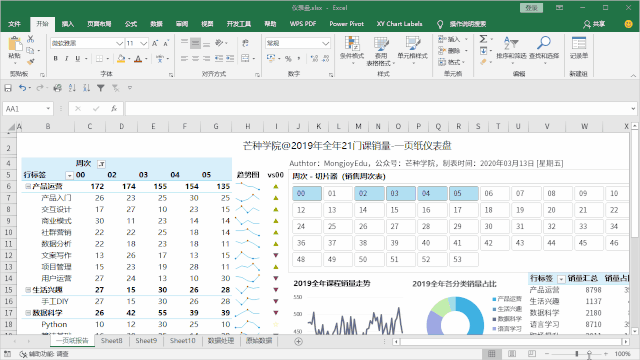640x360 pixels.
Task: Click the Merge and Center icon
Action: tap(245, 59)
